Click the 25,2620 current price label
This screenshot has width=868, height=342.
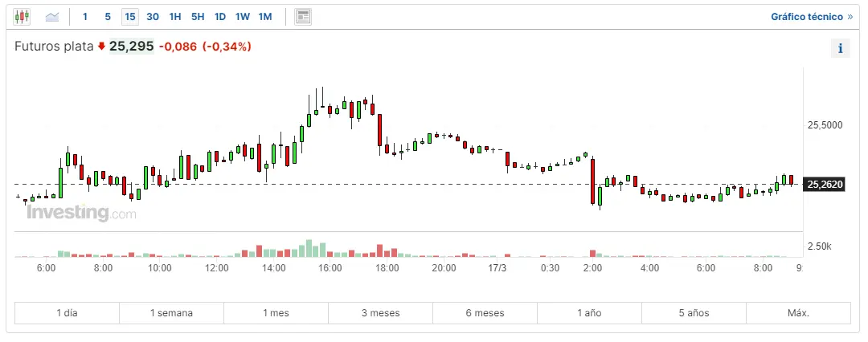(x=825, y=185)
